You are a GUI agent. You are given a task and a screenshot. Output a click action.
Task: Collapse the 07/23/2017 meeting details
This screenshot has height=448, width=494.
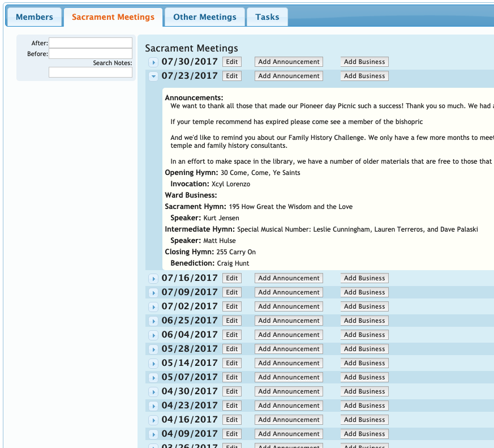pos(153,76)
